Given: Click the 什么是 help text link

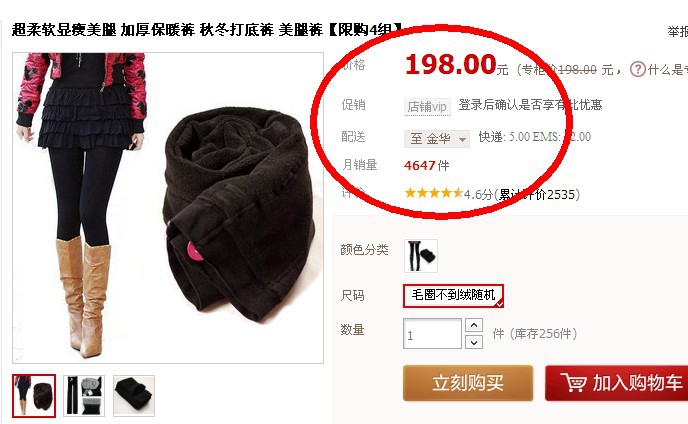Looking at the screenshot, I should (x=667, y=69).
